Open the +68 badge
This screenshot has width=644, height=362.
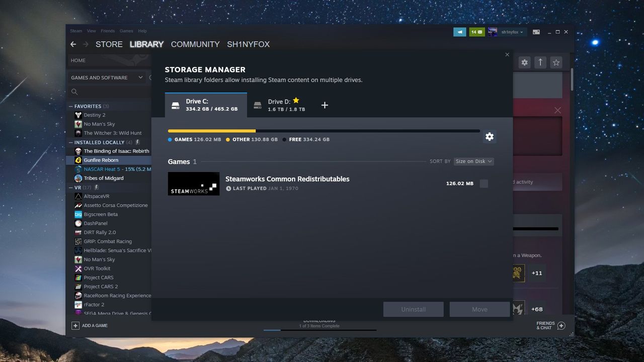537,309
